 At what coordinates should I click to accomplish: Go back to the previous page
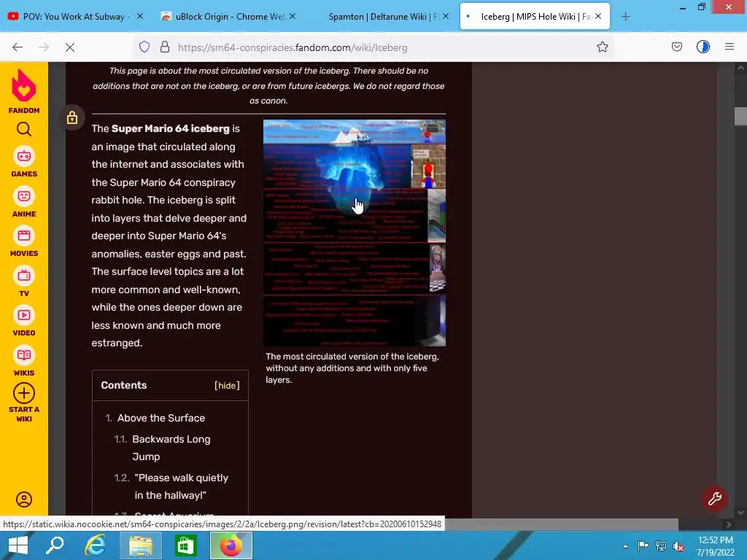[x=18, y=47]
